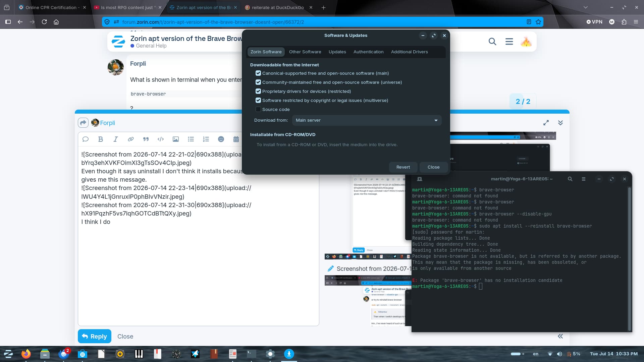
Task: Open the Additional Drivers tab
Action: pyautogui.click(x=409, y=52)
